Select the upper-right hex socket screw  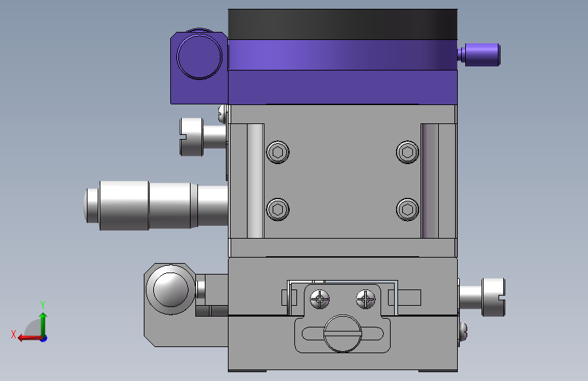408,153
